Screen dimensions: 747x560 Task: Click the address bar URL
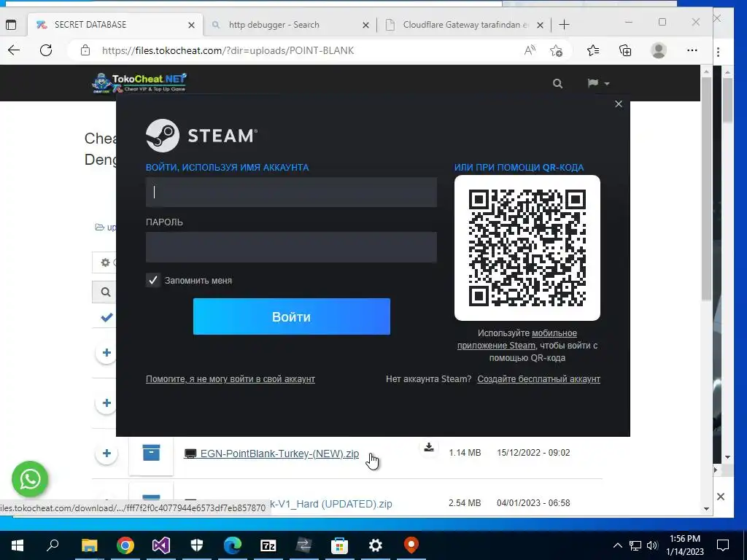(x=228, y=50)
